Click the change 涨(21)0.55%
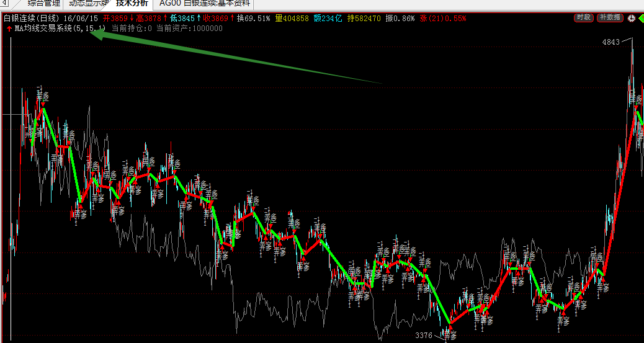Screen dimensions: 644x343 [x=443, y=18]
